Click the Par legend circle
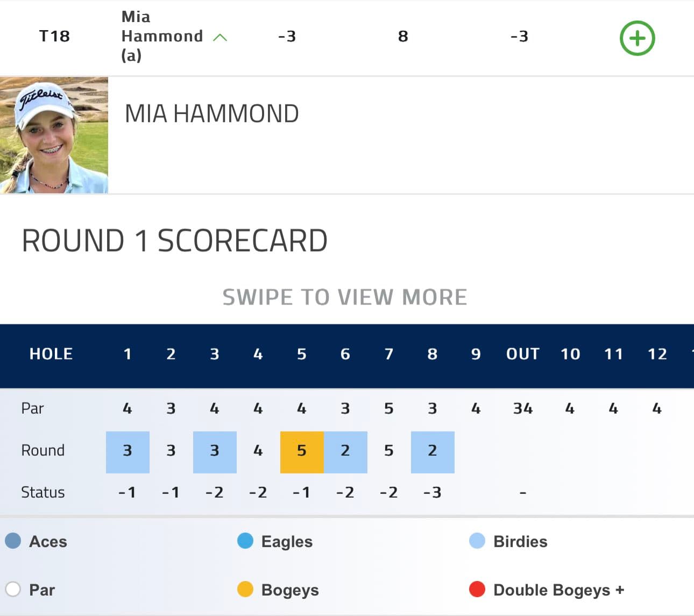The image size is (694, 616). pyautogui.click(x=13, y=589)
